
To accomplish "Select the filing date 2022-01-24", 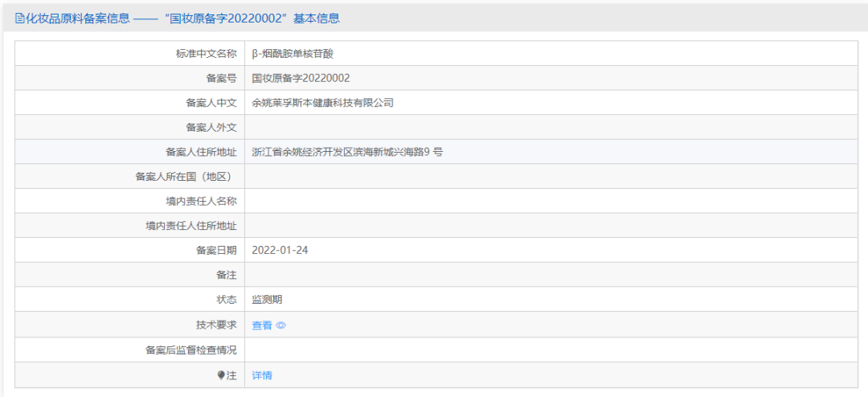I will pos(280,250).
